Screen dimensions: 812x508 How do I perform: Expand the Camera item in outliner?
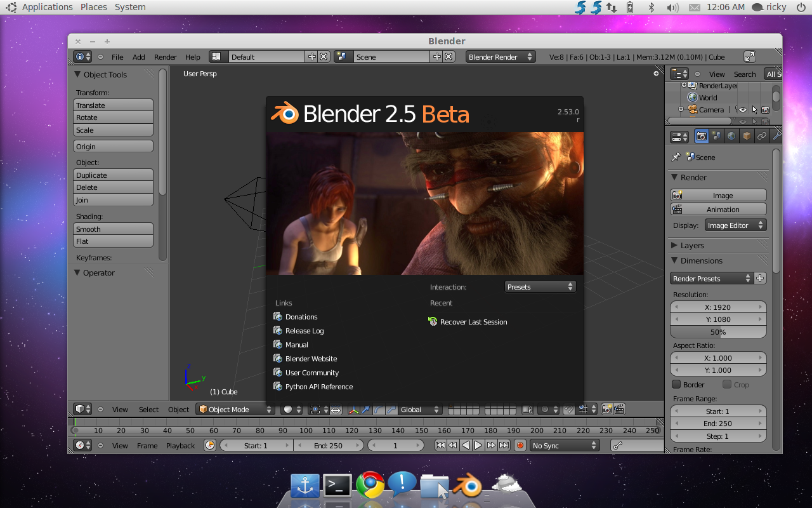681,109
